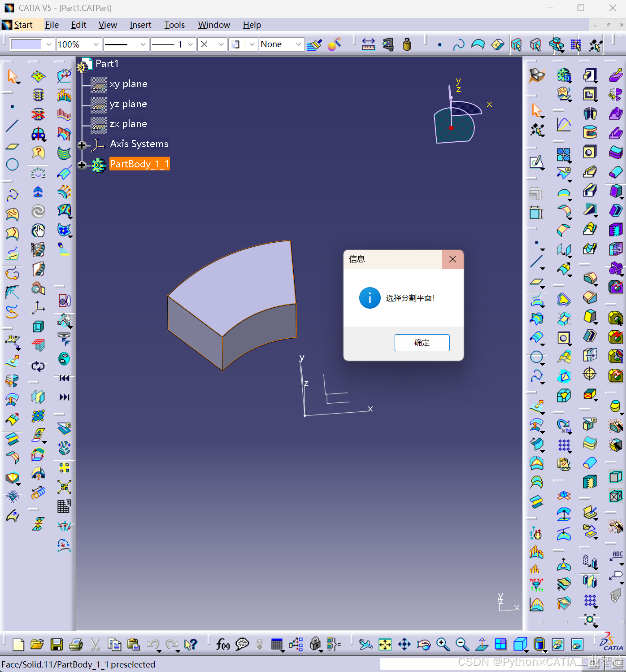
Task: Open the layer dropdown showing None
Action: tap(299, 44)
